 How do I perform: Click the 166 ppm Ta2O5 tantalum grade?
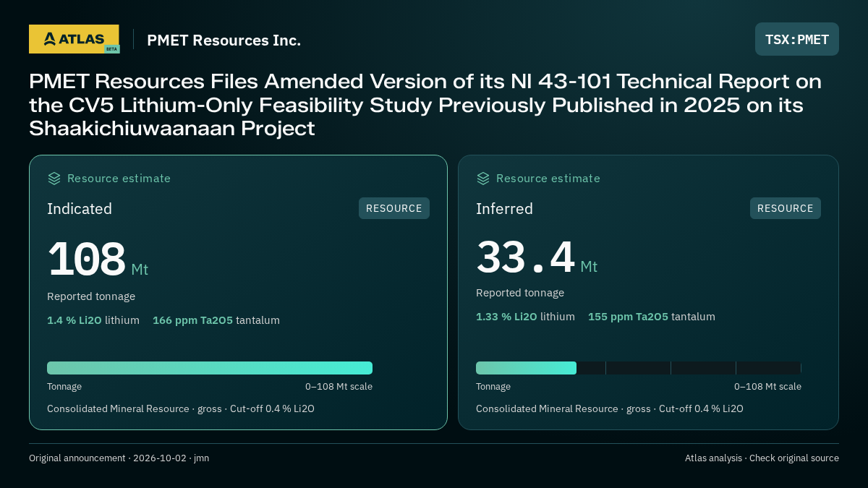[x=216, y=320]
